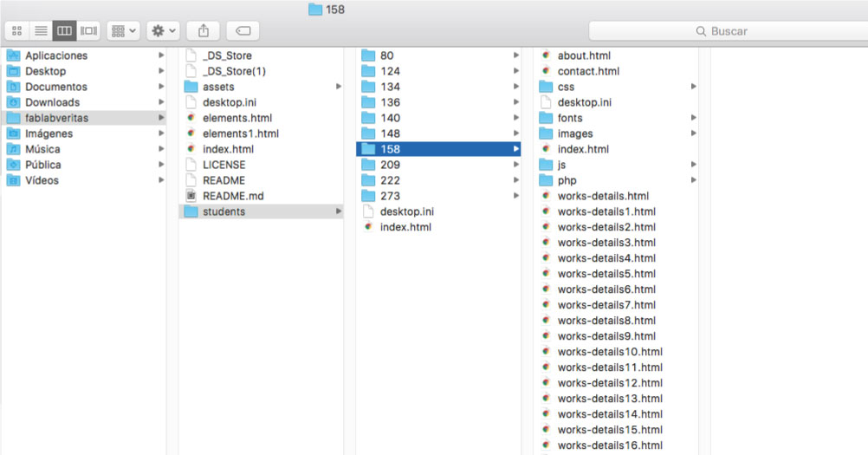
Task: Click the Buscar search field
Action: [x=729, y=31]
